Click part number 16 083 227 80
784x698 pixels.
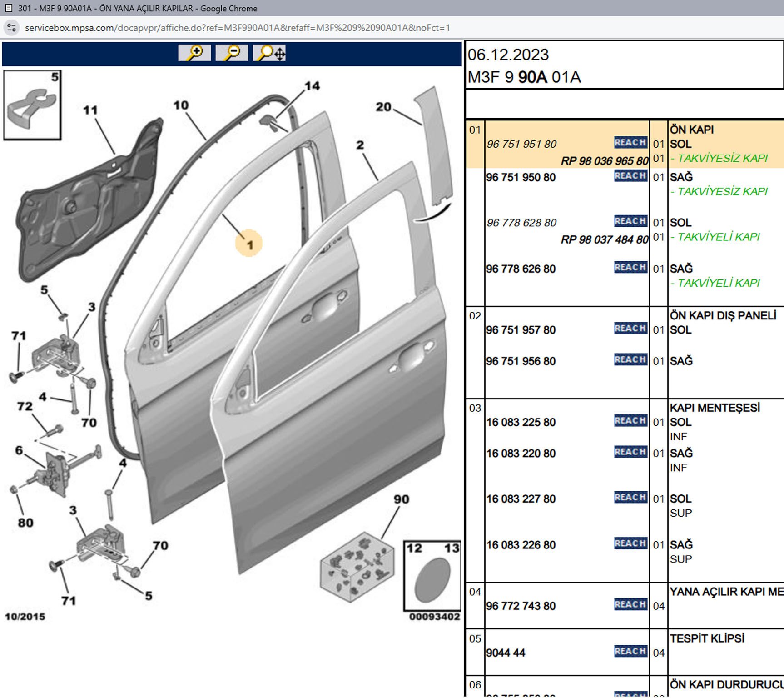[x=521, y=499]
